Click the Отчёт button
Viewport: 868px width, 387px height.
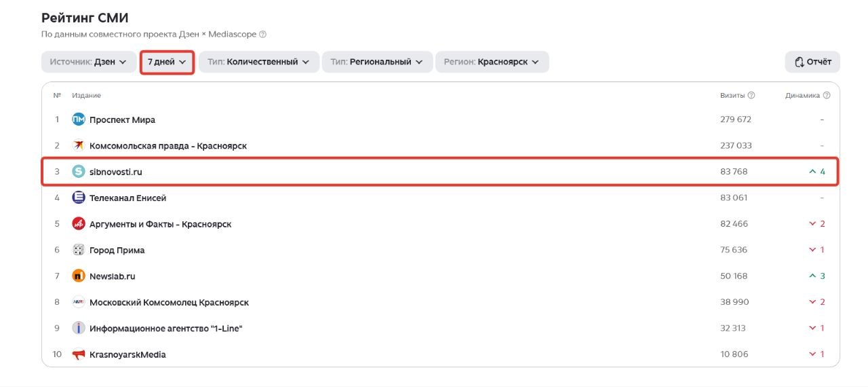pos(812,62)
